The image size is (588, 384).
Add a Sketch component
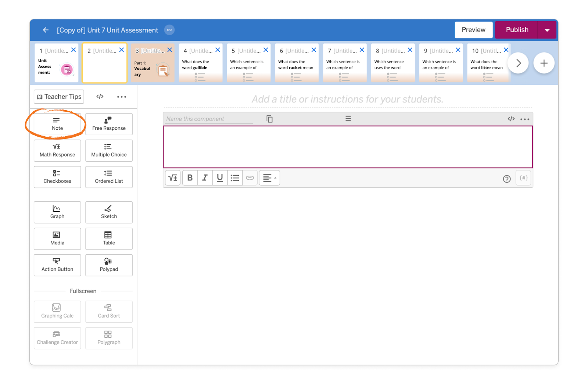(108, 212)
